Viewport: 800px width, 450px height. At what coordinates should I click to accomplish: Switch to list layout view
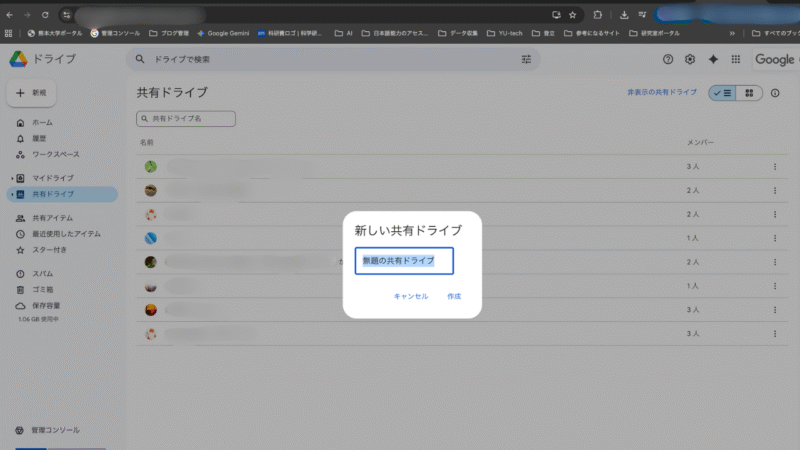click(x=723, y=93)
